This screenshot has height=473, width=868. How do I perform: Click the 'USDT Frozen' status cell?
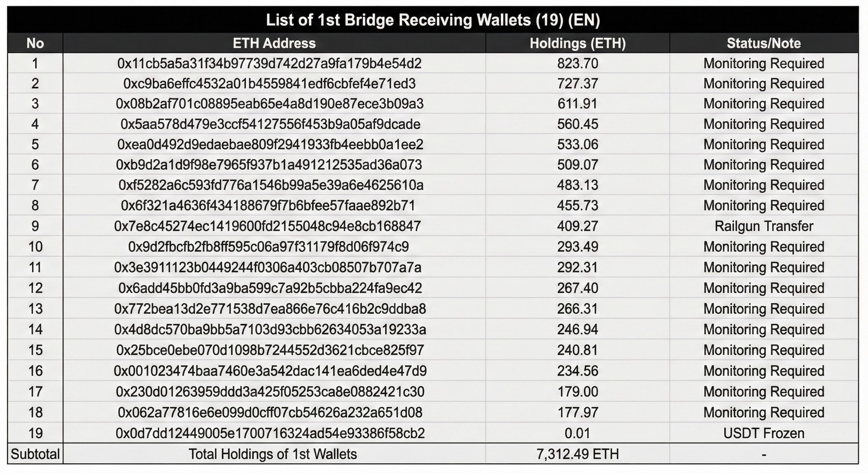pos(764,433)
